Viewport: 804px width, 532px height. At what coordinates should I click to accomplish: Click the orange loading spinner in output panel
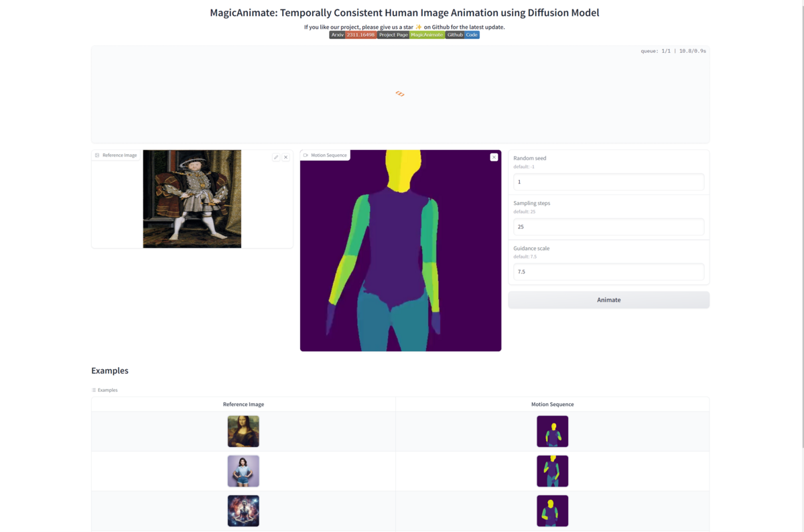click(x=400, y=94)
